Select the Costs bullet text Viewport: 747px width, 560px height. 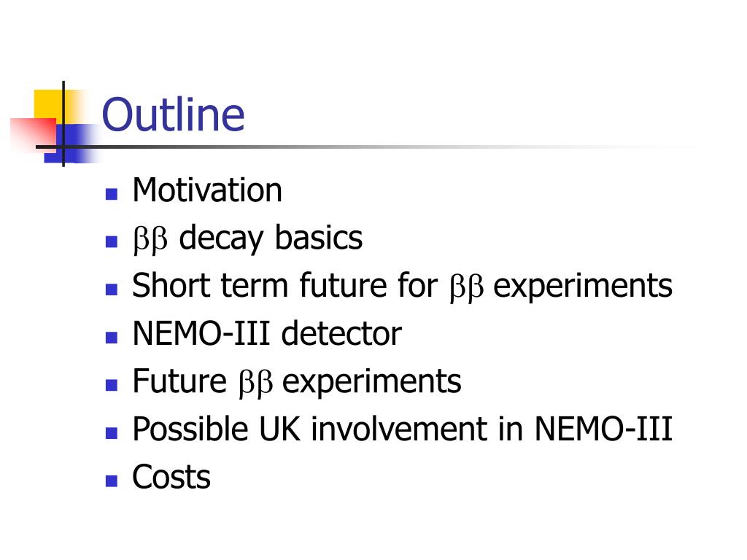[x=171, y=477]
